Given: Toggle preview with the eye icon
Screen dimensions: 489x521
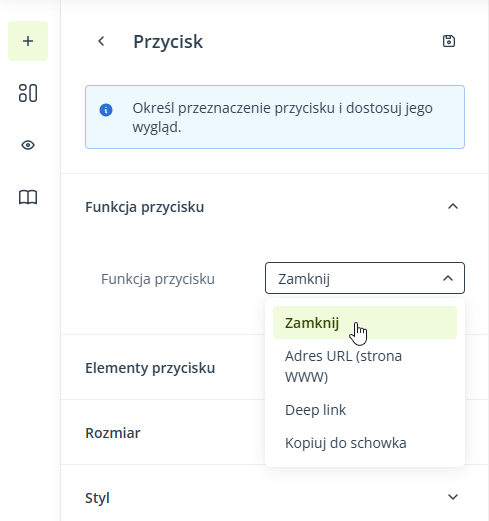Looking at the screenshot, I should pyautogui.click(x=28, y=145).
